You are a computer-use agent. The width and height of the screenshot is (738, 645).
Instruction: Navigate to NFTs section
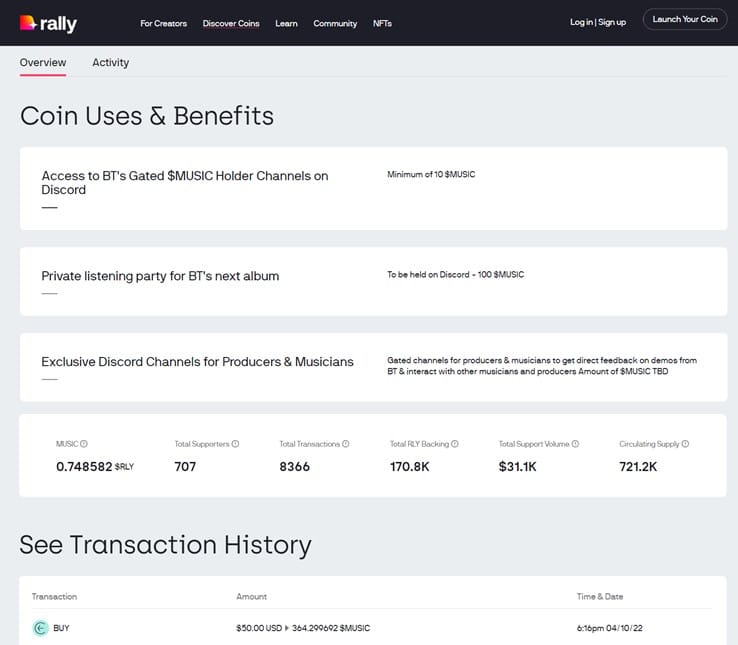tap(382, 23)
